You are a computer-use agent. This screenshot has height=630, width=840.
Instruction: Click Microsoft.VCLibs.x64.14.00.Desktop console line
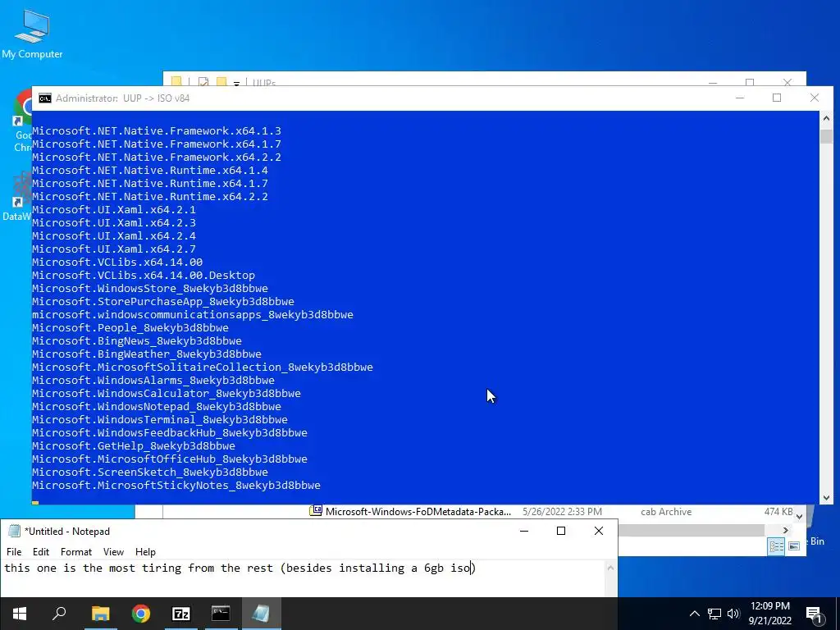(x=144, y=275)
